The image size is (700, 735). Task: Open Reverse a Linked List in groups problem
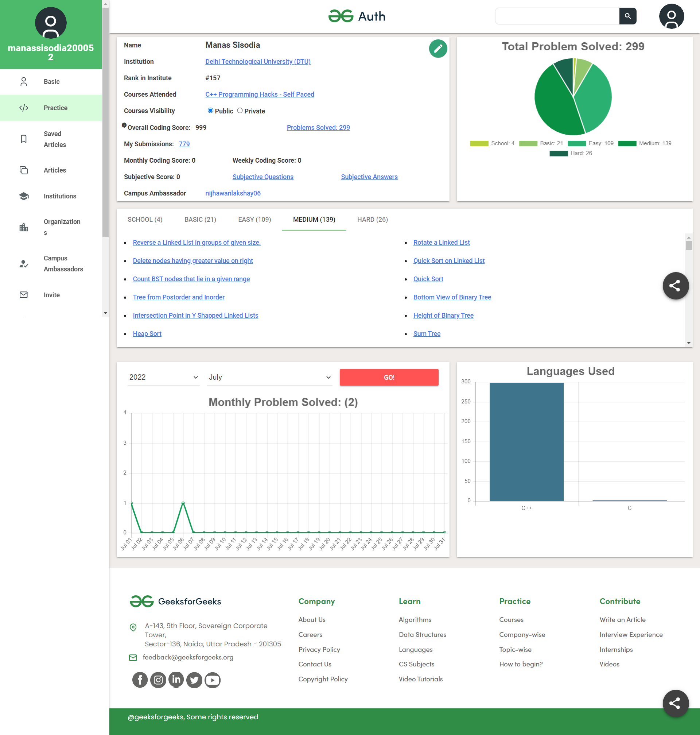(197, 243)
